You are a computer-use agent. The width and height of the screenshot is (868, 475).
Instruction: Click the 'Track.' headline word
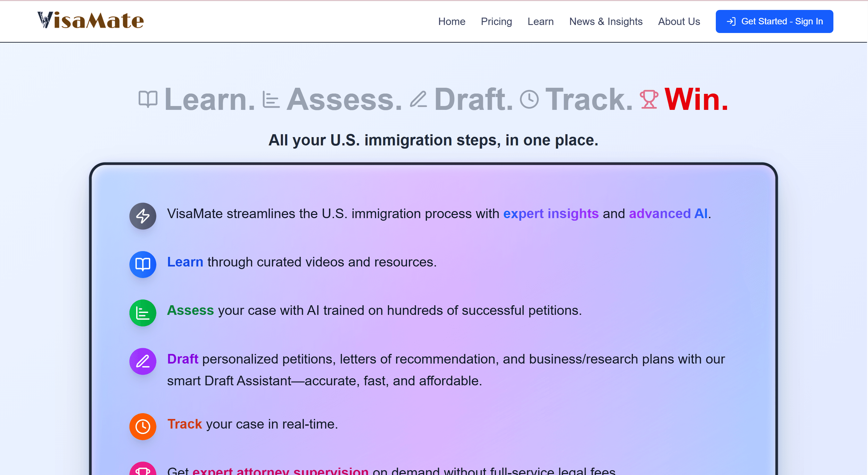click(589, 99)
